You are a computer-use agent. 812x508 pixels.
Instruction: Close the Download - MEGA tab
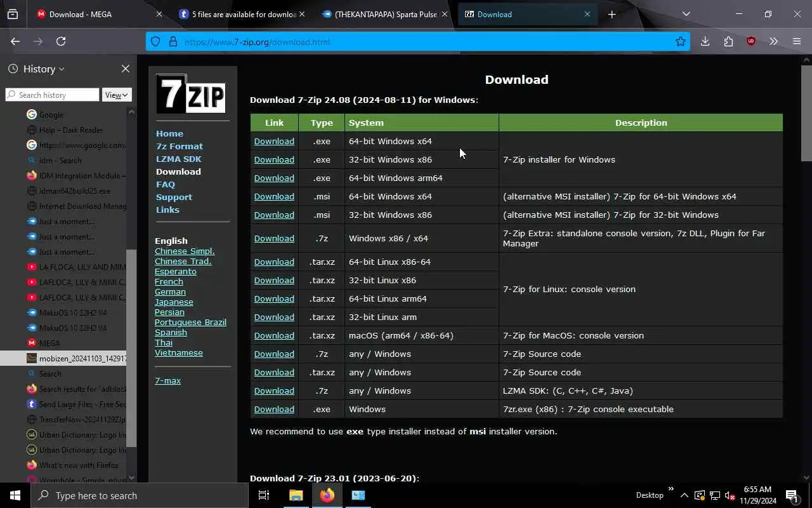pyautogui.click(x=159, y=14)
